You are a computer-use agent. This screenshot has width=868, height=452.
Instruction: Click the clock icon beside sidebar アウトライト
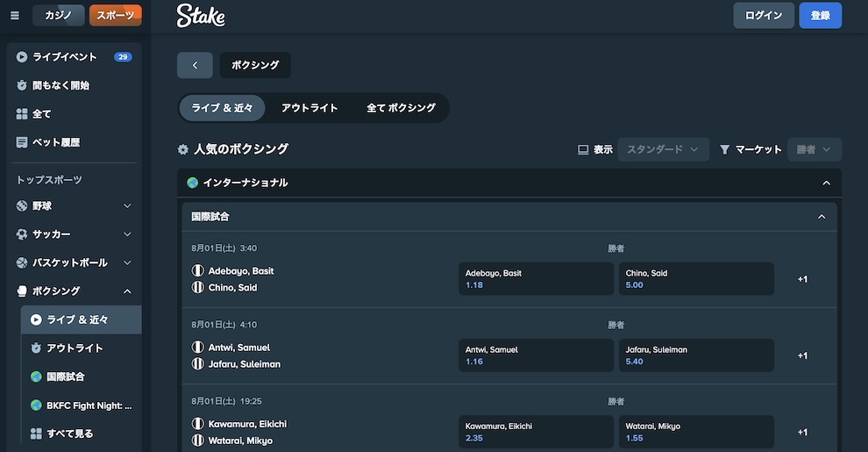point(36,348)
